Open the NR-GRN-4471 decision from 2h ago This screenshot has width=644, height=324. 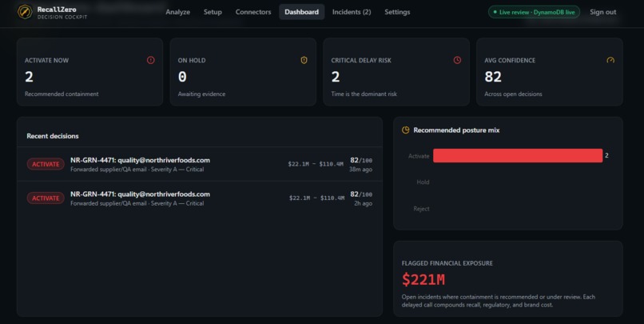coord(200,198)
